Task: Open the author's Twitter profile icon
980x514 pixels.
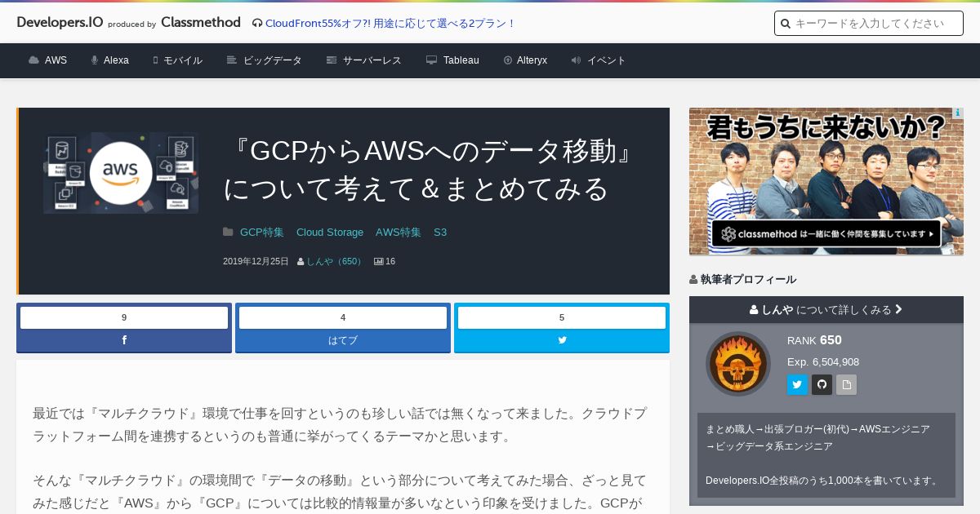Action: (x=797, y=385)
